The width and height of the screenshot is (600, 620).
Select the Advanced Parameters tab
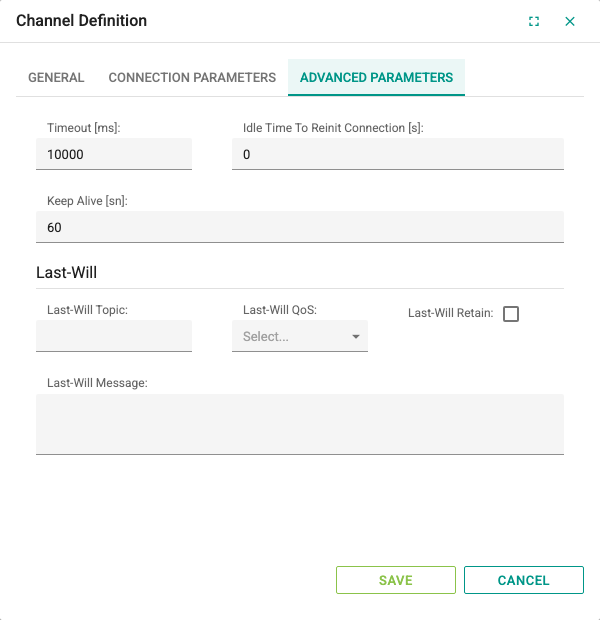[376, 78]
